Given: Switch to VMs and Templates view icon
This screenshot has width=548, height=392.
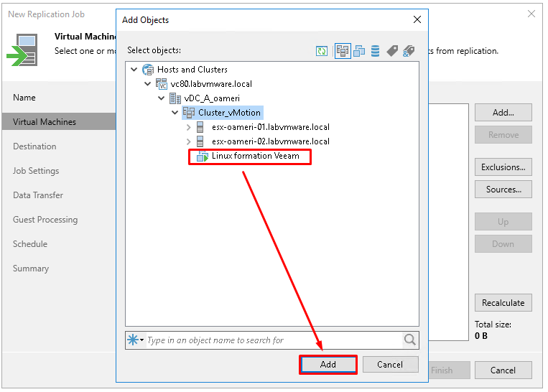Looking at the screenshot, I should 359,51.
